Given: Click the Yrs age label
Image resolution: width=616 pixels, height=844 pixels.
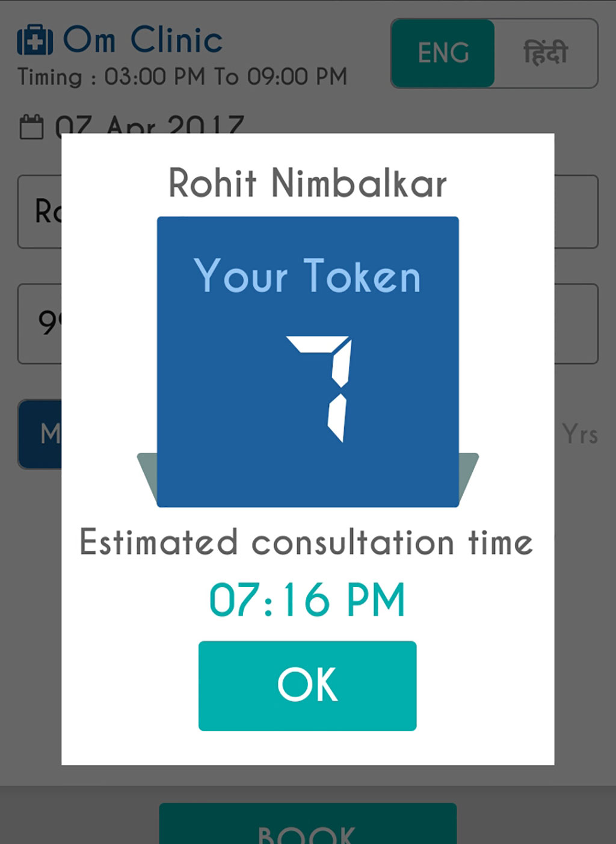Looking at the screenshot, I should [580, 435].
